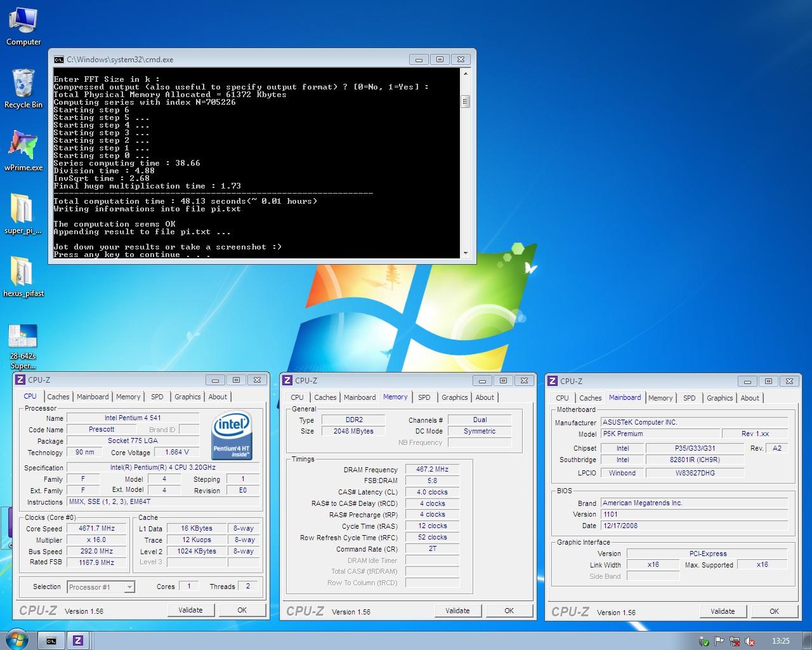The height and width of the screenshot is (650, 812).
Task: Click the Command Rate value 2T
Action: [432, 548]
